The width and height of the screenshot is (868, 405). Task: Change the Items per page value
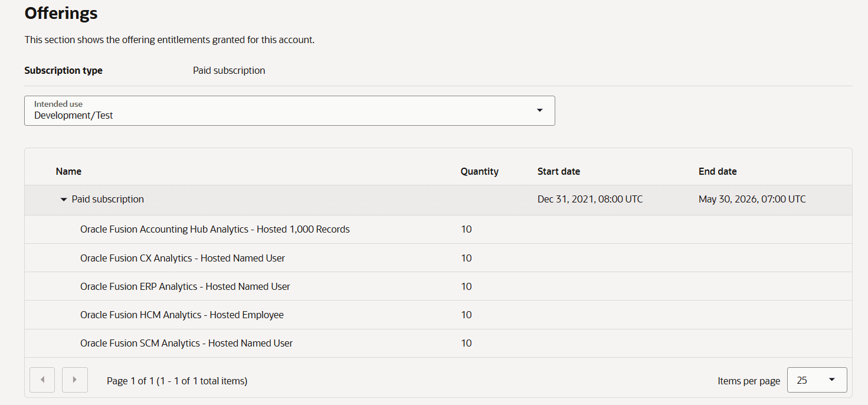click(x=817, y=380)
